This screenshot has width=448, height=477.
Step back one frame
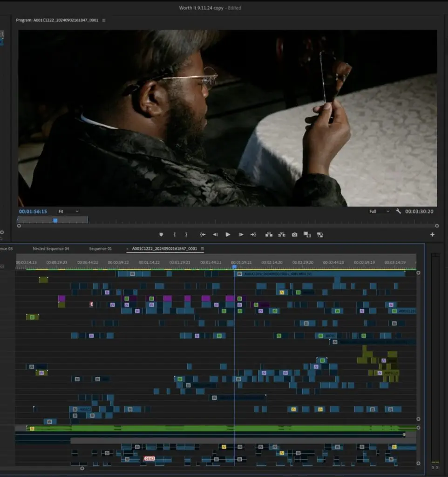click(x=215, y=235)
